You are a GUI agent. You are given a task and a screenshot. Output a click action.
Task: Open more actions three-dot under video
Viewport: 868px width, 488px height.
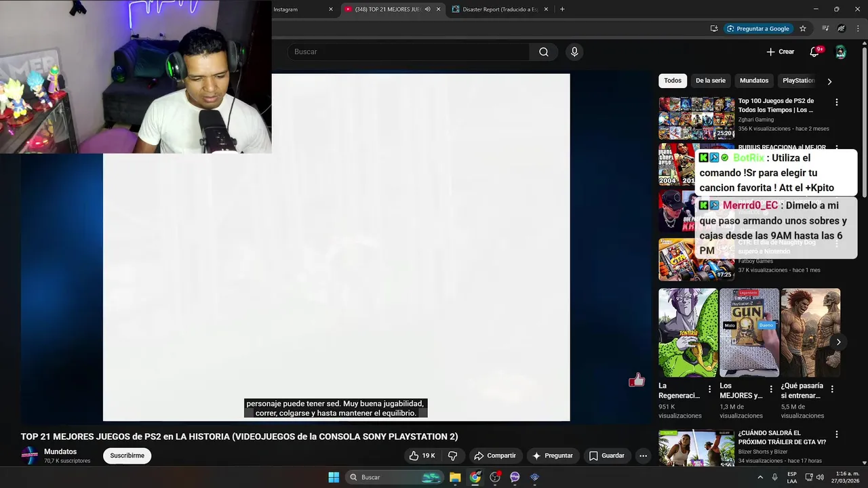point(644,455)
